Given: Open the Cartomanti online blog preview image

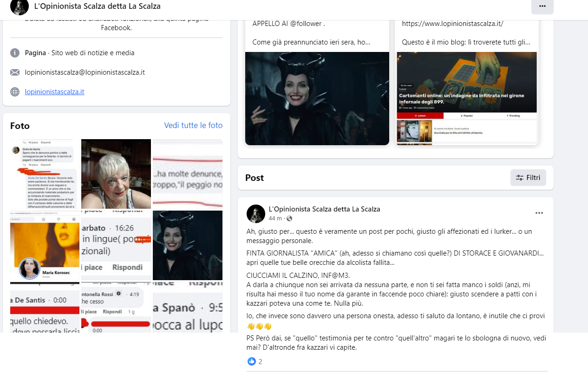Looking at the screenshot, I should pos(467,98).
